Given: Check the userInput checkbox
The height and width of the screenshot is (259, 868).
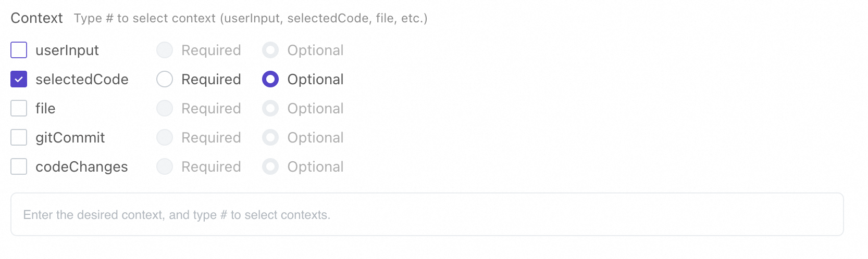Looking at the screenshot, I should coord(19,50).
